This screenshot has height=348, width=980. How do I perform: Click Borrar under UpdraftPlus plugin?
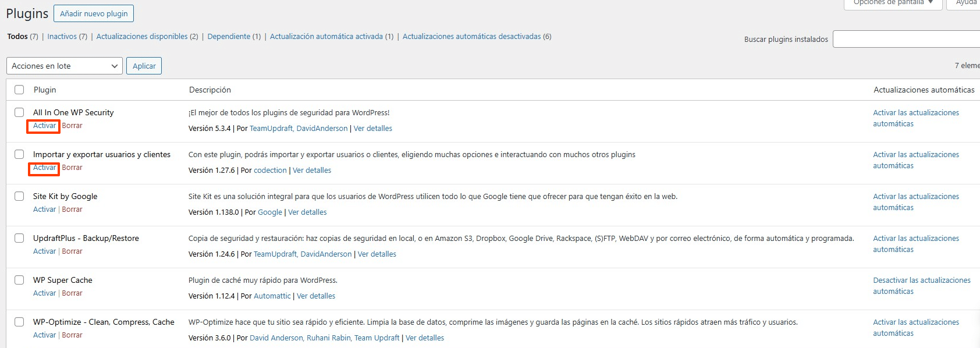[72, 251]
